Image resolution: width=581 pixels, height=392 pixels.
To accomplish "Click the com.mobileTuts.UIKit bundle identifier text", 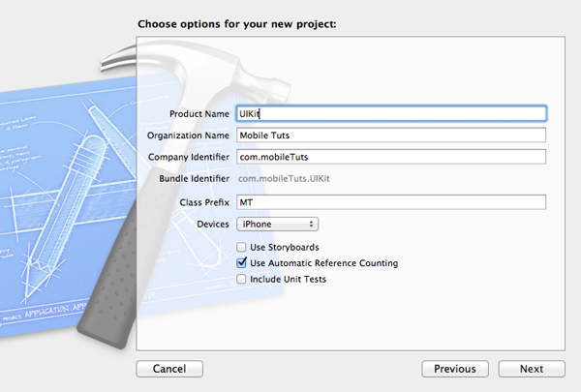I will 284,179.
